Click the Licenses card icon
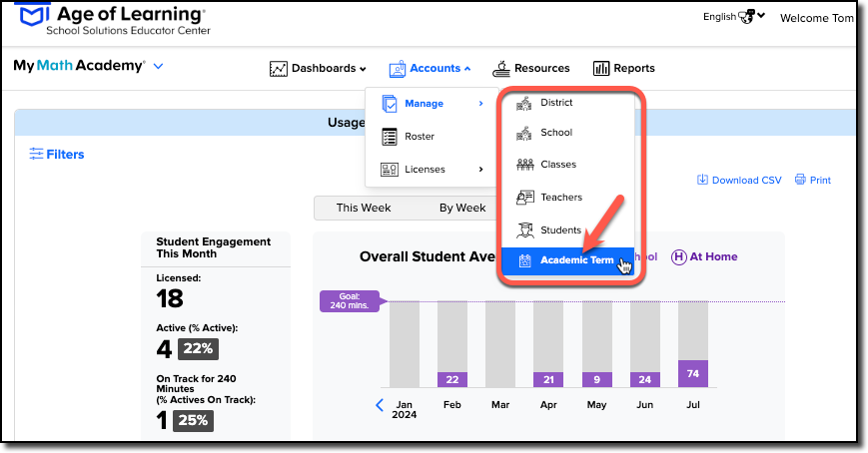 (x=390, y=170)
